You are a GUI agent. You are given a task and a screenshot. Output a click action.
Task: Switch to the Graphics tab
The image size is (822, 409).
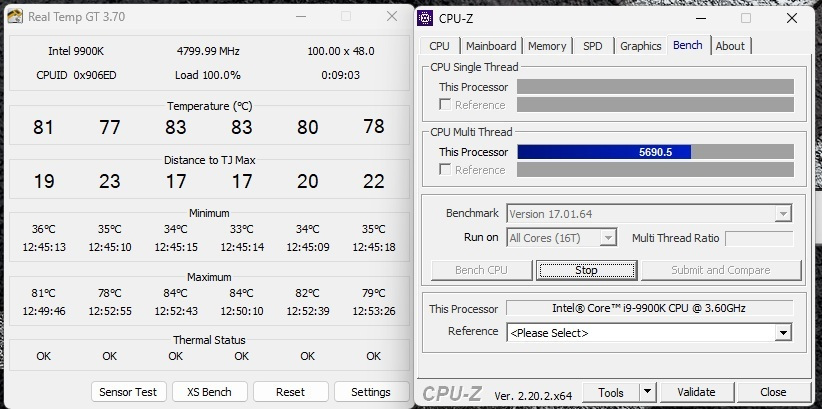pyautogui.click(x=641, y=46)
